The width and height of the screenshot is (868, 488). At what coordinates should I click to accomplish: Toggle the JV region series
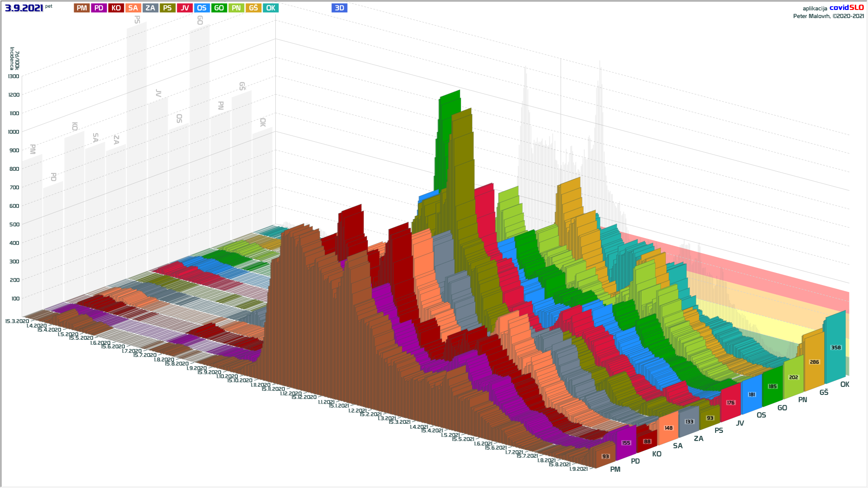click(x=184, y=8)
